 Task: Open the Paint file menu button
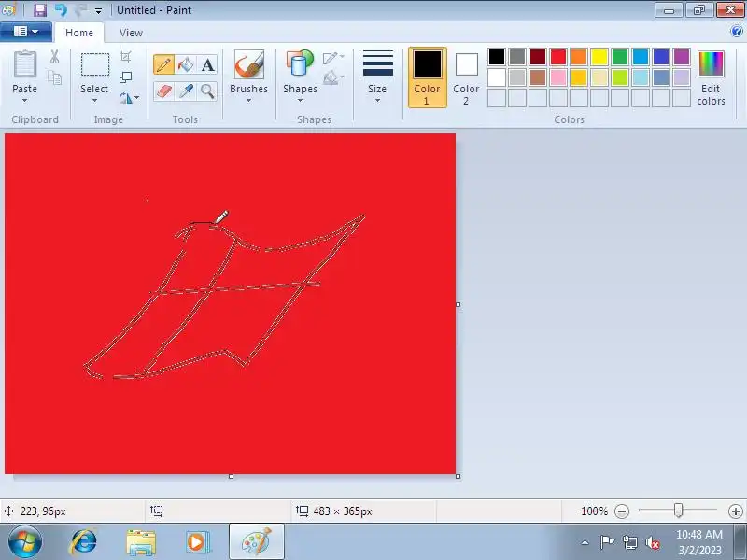(x=26, y=32)
